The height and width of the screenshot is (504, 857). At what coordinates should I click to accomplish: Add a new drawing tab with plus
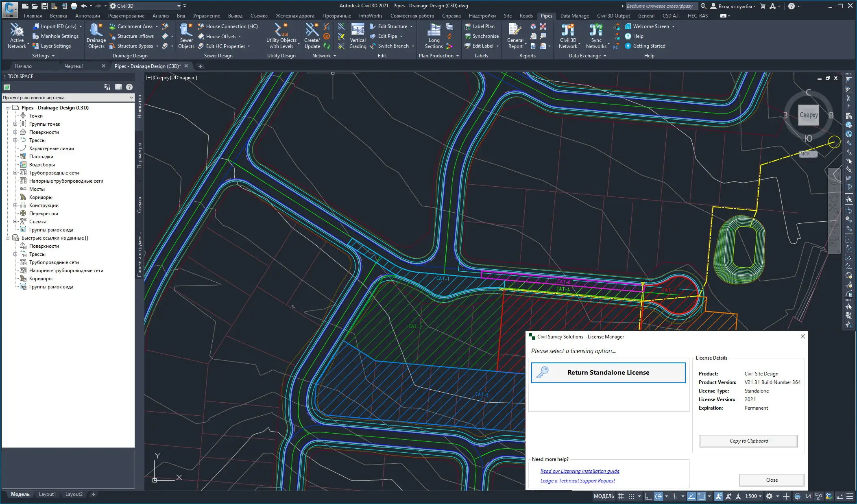click(x=200, y=66)
